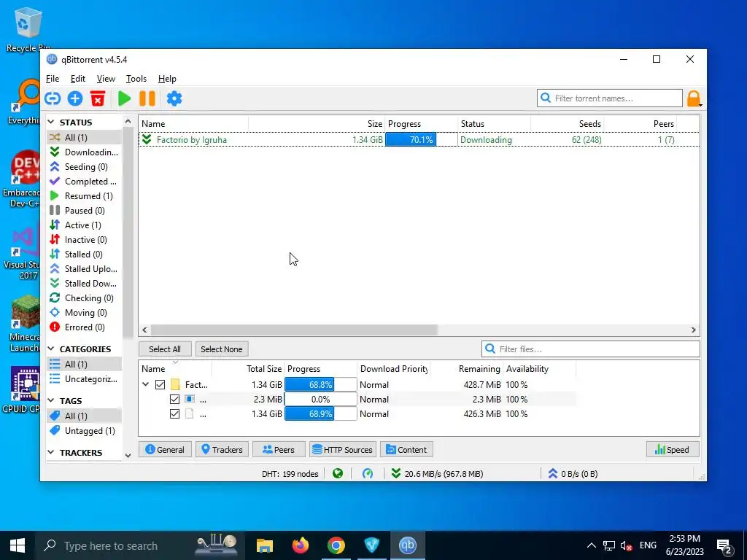Click the orange Pause toolbar icon
This screenshot has width=747, height=560.
(147, 98)
